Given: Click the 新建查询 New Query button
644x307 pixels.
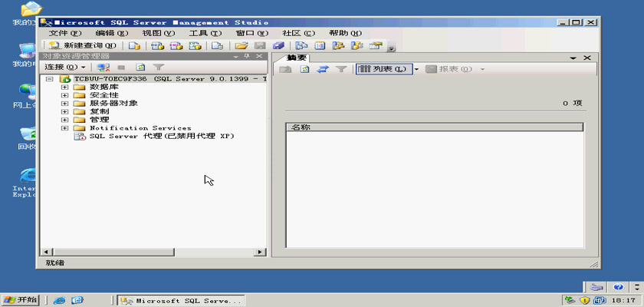Looking at the screenshot, I should (83, 45).
